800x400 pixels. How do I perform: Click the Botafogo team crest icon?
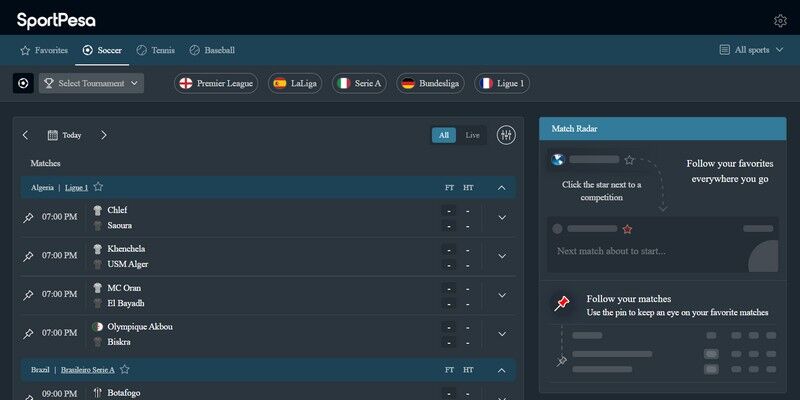tap(97, 393)
